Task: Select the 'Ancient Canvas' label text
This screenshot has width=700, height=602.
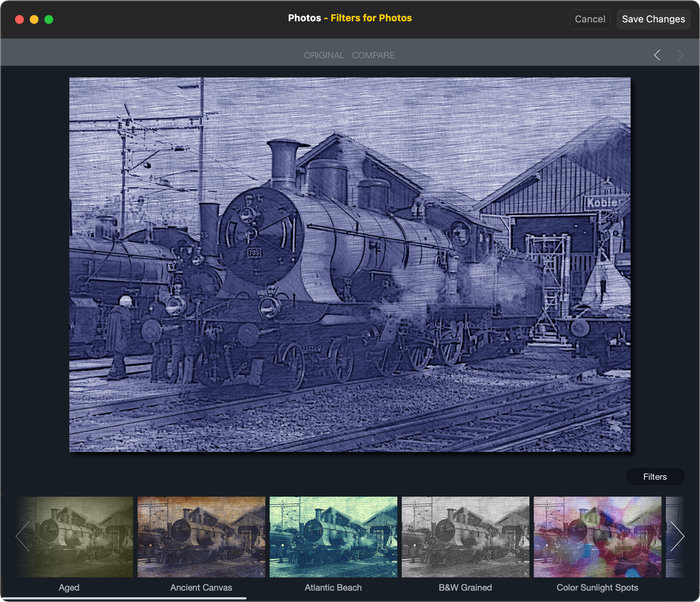Action: click(x=201, y=587)
